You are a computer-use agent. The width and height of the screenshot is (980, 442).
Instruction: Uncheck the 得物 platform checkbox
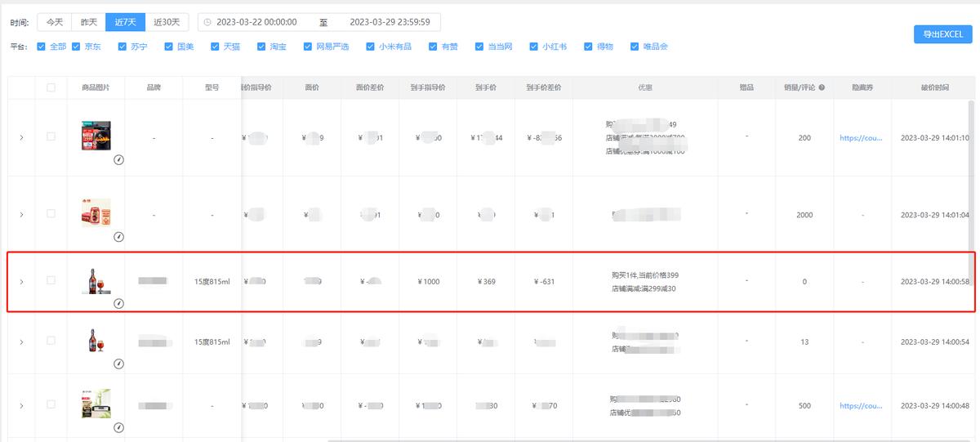click(589, 47)
